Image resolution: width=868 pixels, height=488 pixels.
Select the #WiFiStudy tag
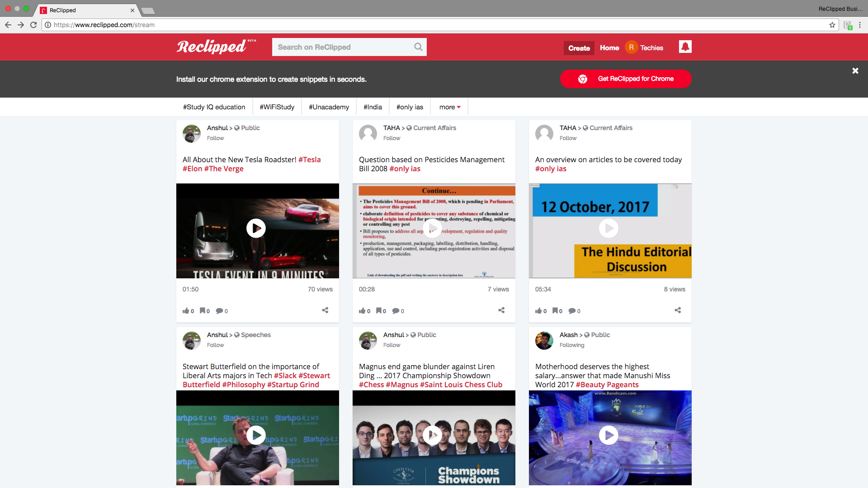pyautogui.click(x=277, y=107)
